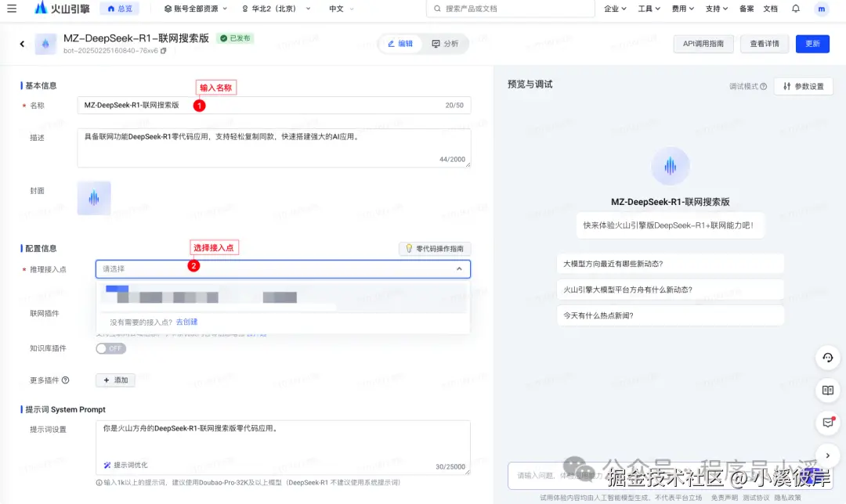Open the documentation book icon
846x504 pixels.
click(828, 390)
